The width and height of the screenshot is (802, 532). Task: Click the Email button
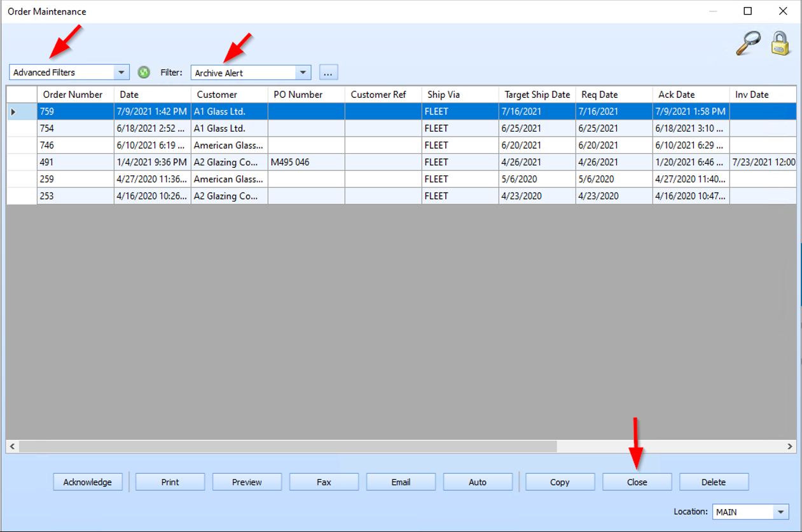coord(401,482)
